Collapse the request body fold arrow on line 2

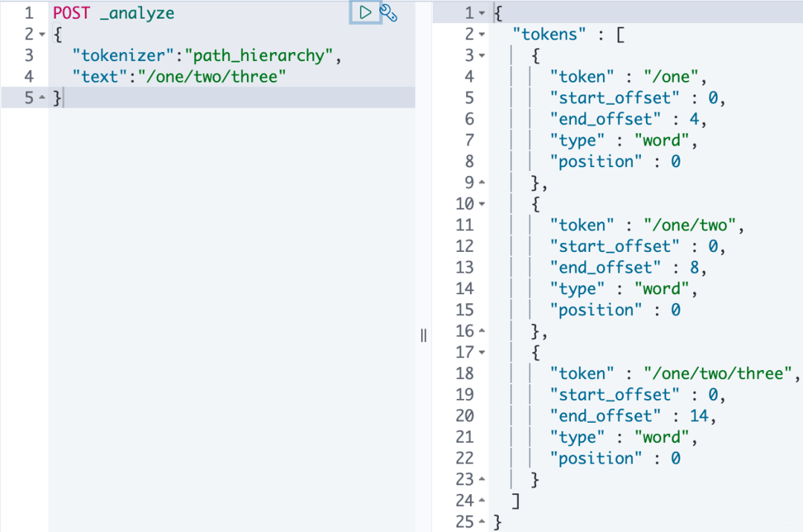pos(42,34)
